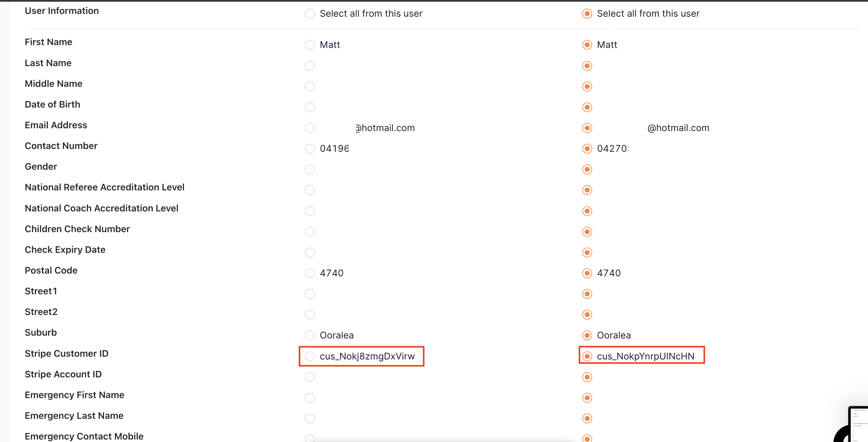This screenshot has width=868, height=442.
Task: Select left user's Gender radio
Action: click(310, 169)
